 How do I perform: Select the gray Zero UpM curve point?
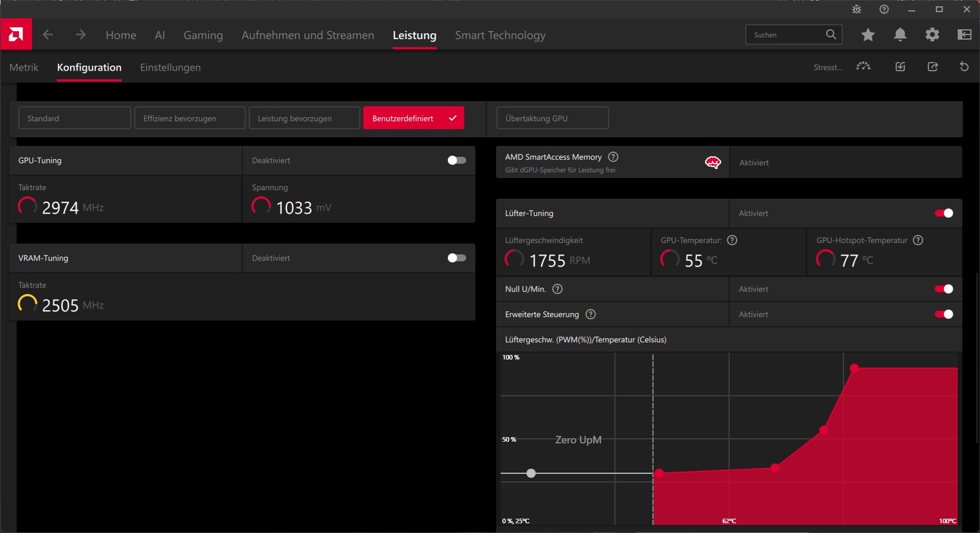[x=531, y=473]
